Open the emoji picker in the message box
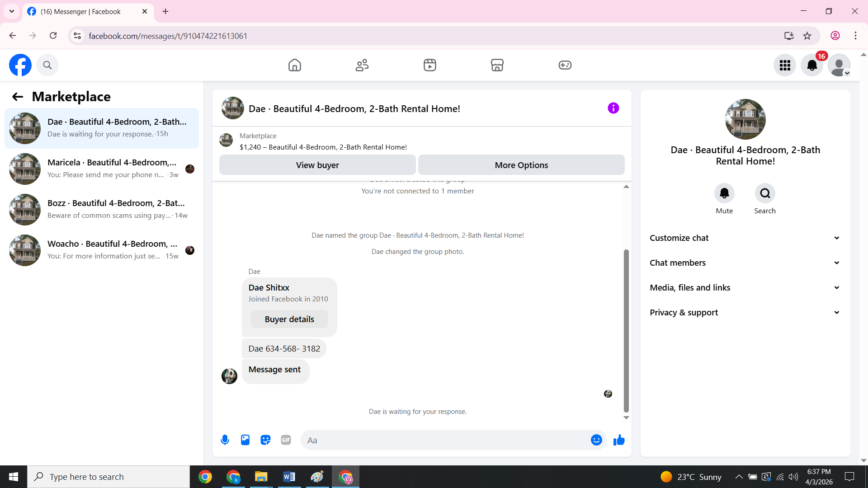 (x=596, y=440)
